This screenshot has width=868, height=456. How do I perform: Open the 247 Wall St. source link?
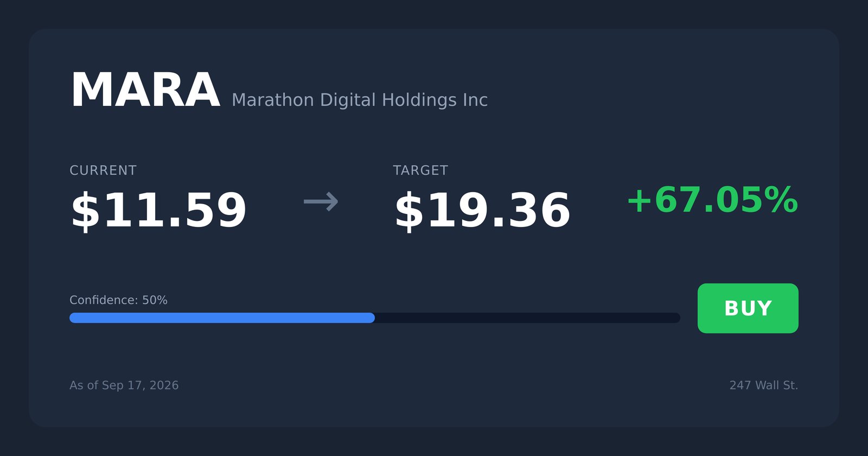click(x=764, y=385)
